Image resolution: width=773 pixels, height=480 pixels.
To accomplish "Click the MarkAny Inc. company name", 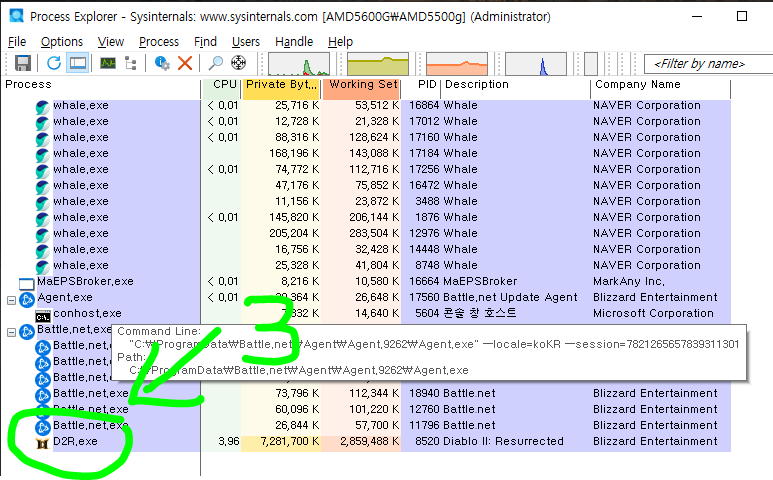I will point(629,281).
